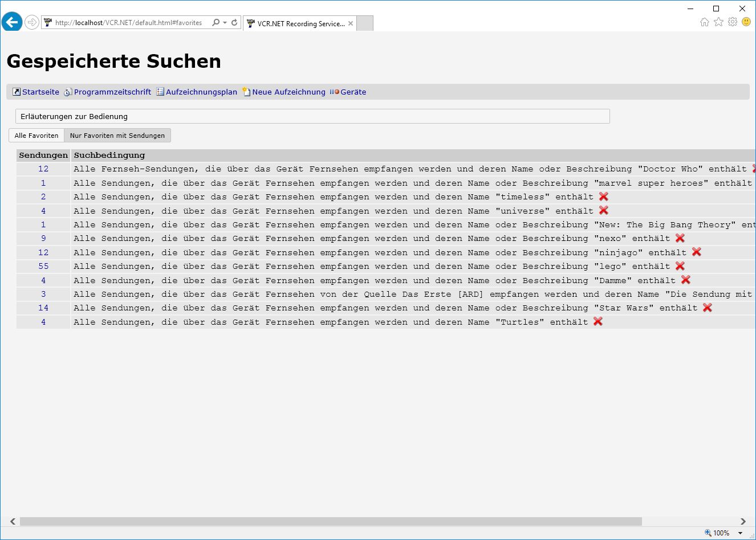Select the "Alle Favoriten" filter option
This screenshot has height=540, width=756.
click(x=36, y=136)
